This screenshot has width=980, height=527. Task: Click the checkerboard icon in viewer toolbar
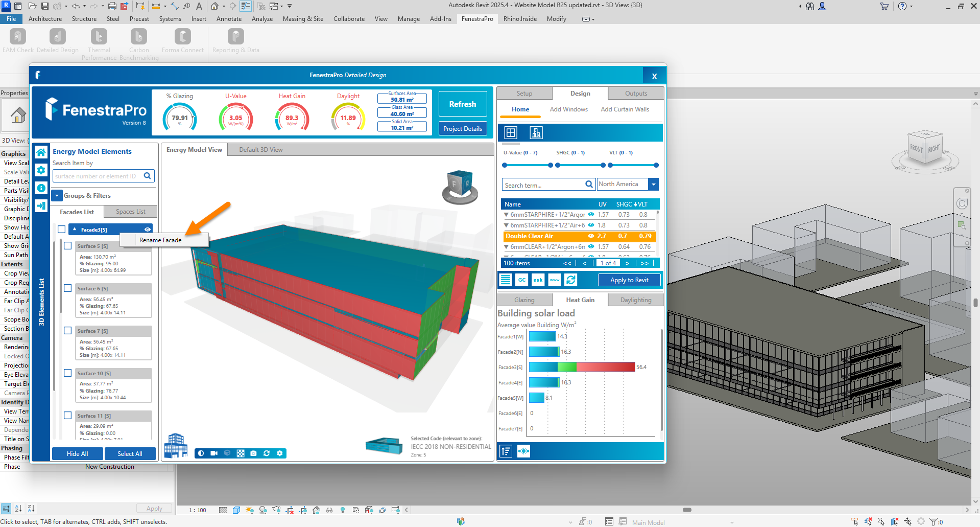pos(241,453)
